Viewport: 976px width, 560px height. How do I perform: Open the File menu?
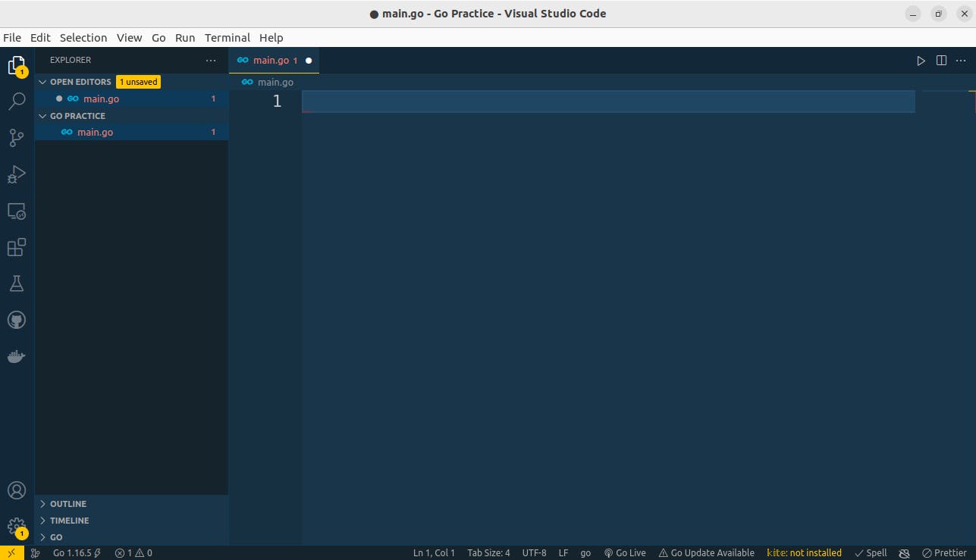tap(12, 37)
